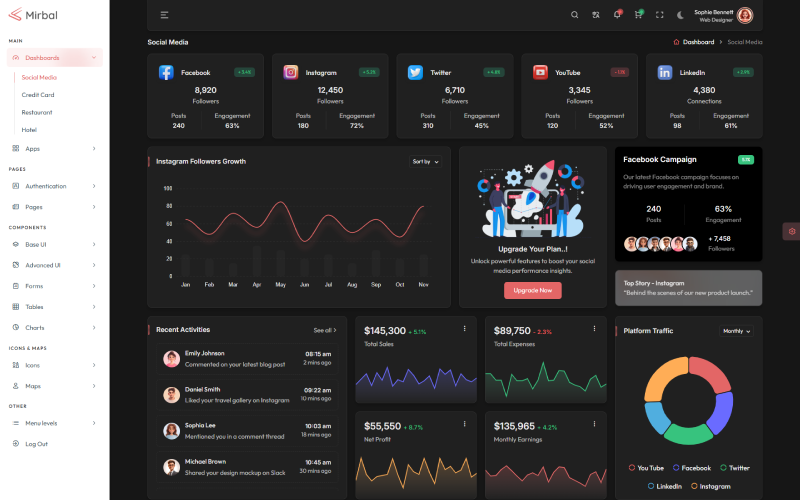Open the language translation icon

[x=596, y=15]
